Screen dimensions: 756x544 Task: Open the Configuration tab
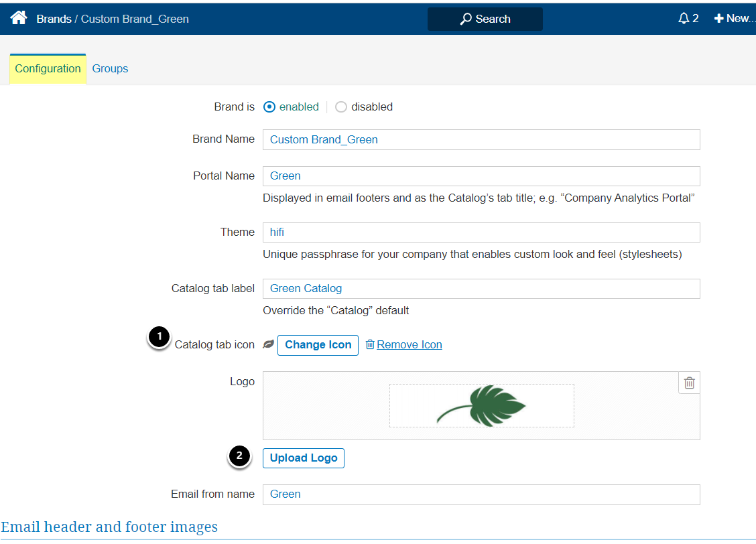click(48, 68)
